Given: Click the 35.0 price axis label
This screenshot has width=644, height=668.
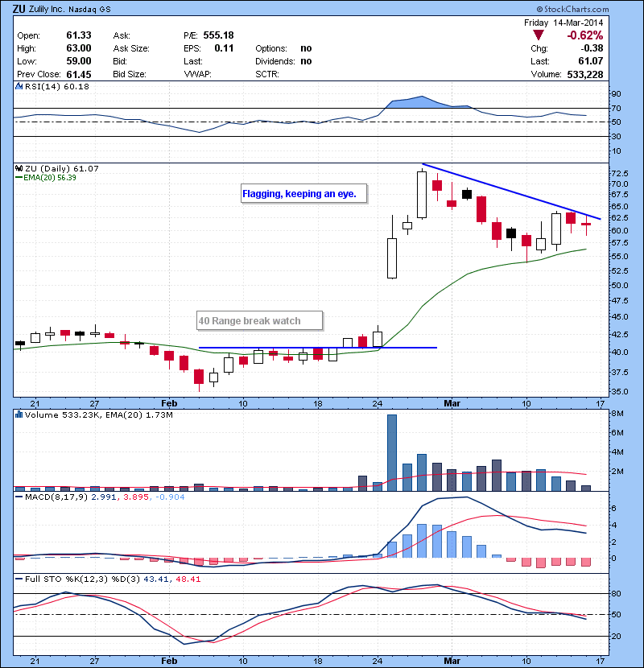Looking at the screenshot, I should coord(619,391).
